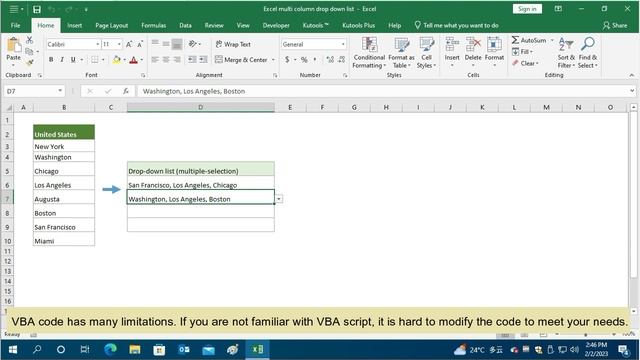Click Increase Decimal icon
Viewport: 640px width, 360px height.
click(x=330, y=60)
